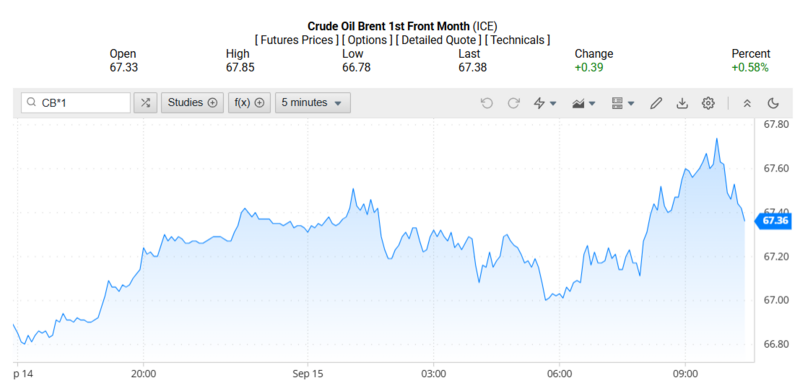Viewport: 800px width, 383px height.
Task: Click the undo arrow icon
Action: coord(487,103)
